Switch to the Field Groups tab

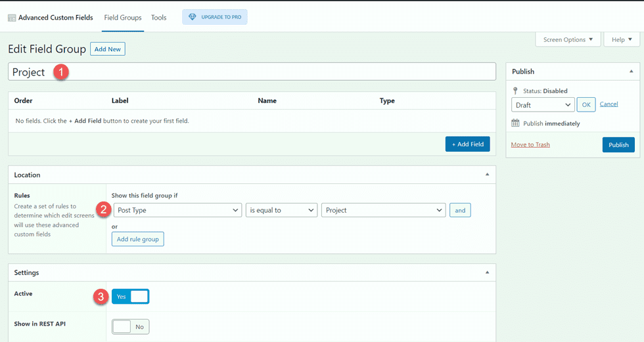coord(122,18)
